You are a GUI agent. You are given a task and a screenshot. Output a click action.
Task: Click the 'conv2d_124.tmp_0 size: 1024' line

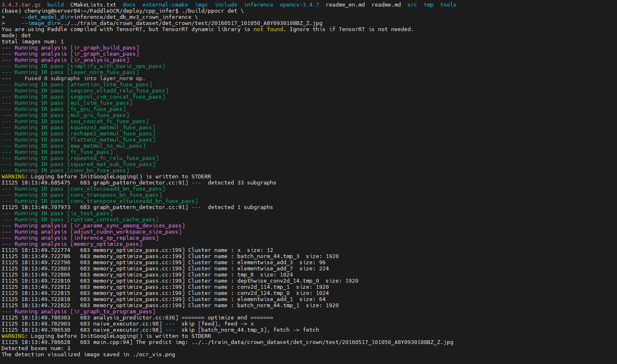point(165,293)
